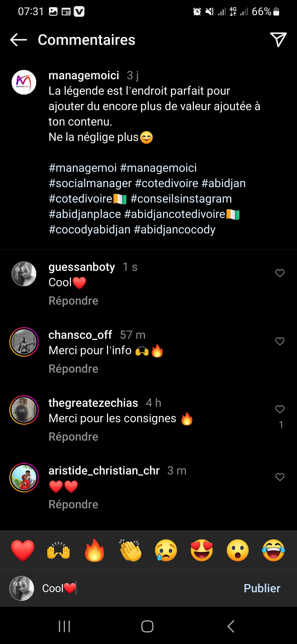Open the #conseilsinstagram hashtag
The height and width of the screenshot is (644, 297).
(181, 199)
